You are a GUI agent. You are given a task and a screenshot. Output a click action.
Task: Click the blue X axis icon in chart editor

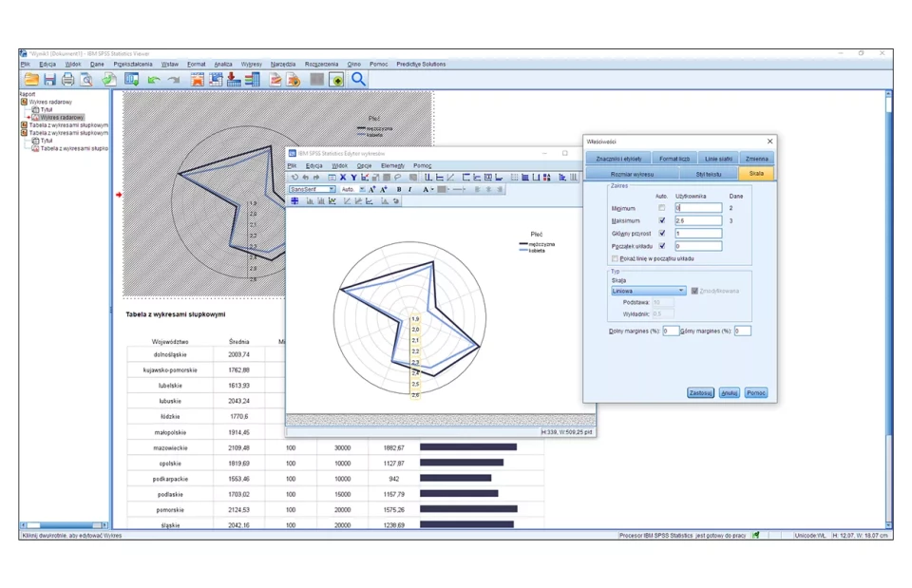(x=342, y=178)
